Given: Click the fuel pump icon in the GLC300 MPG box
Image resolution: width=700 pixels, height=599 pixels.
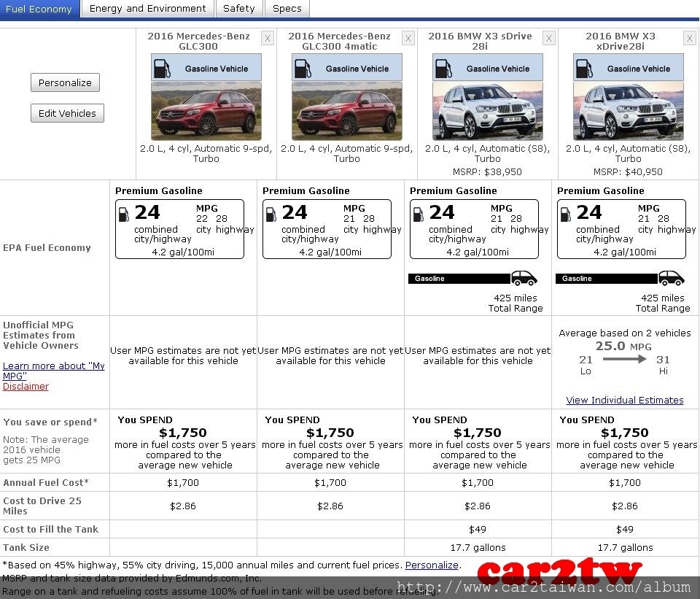Looking at the screenshot, I should (x=124, y=215).
